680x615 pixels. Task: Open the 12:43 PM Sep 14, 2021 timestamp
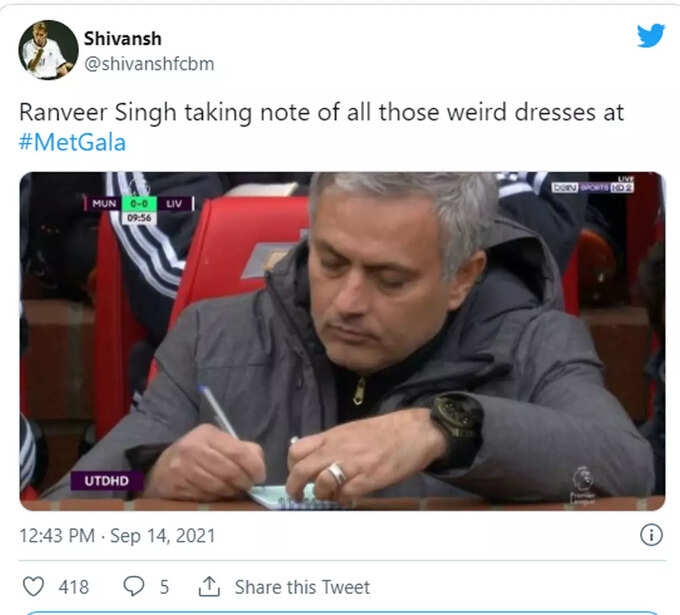(117, 536)
